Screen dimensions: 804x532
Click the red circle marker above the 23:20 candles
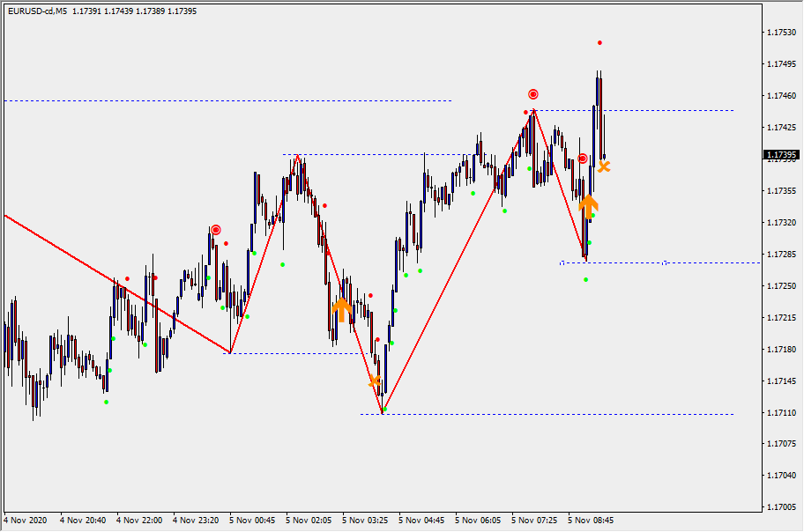click(x=215, y=230)
